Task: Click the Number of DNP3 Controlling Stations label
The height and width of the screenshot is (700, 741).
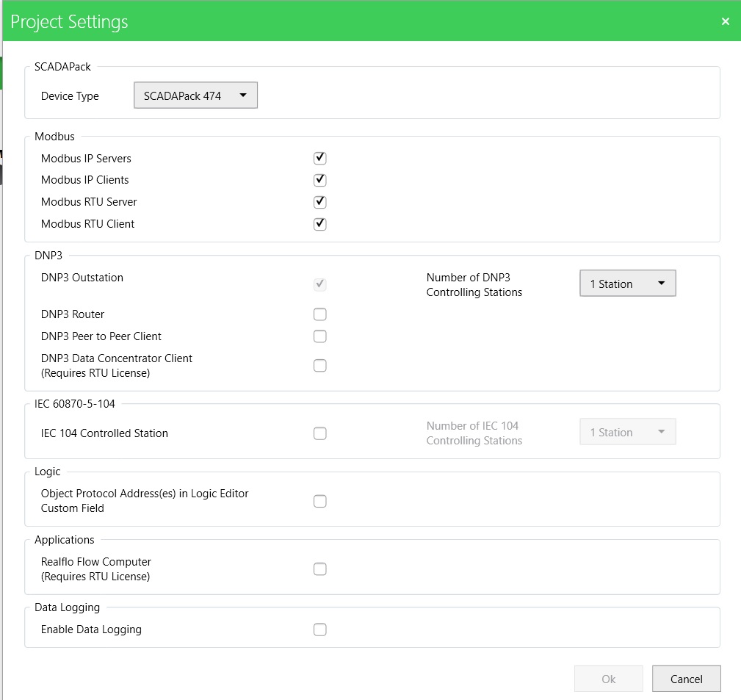Action: [x=474, y=284]
